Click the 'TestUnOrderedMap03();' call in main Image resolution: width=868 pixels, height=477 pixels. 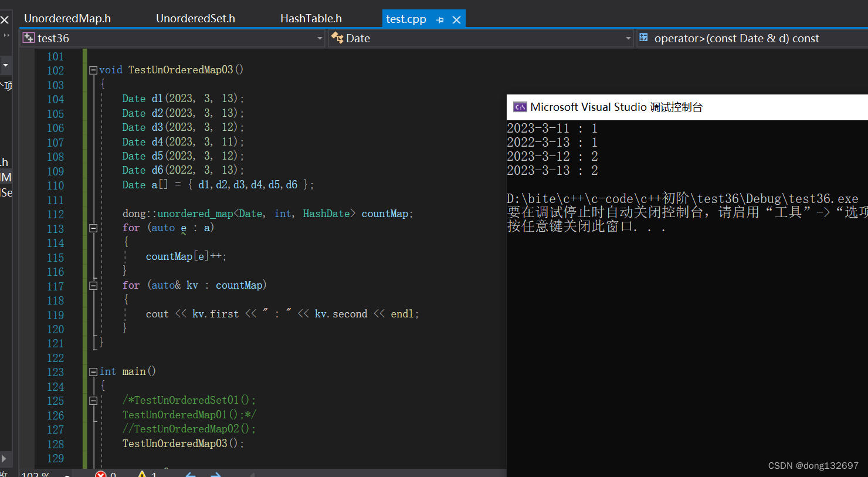coord(183,444)
